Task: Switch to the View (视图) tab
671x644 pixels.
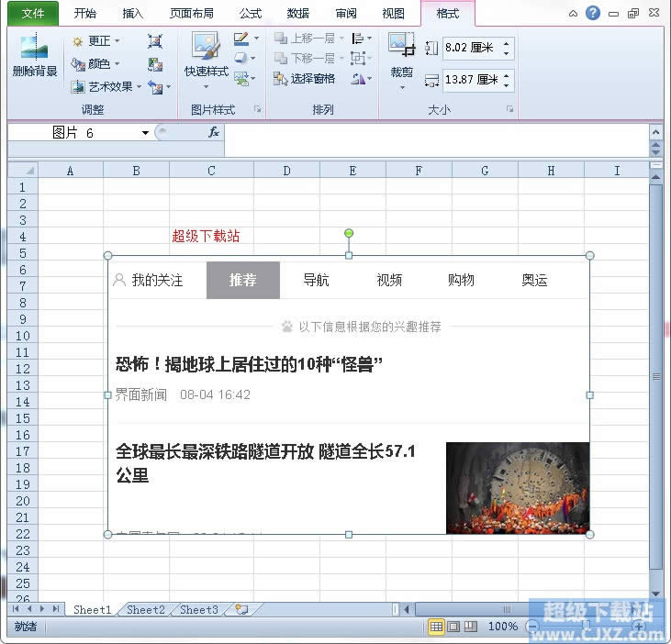Action: tap(393, 13)
